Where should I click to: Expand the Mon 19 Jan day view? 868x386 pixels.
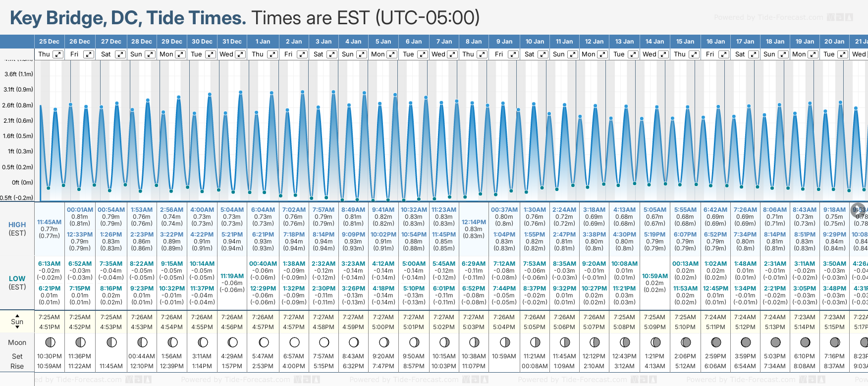(x=813, y=54)
